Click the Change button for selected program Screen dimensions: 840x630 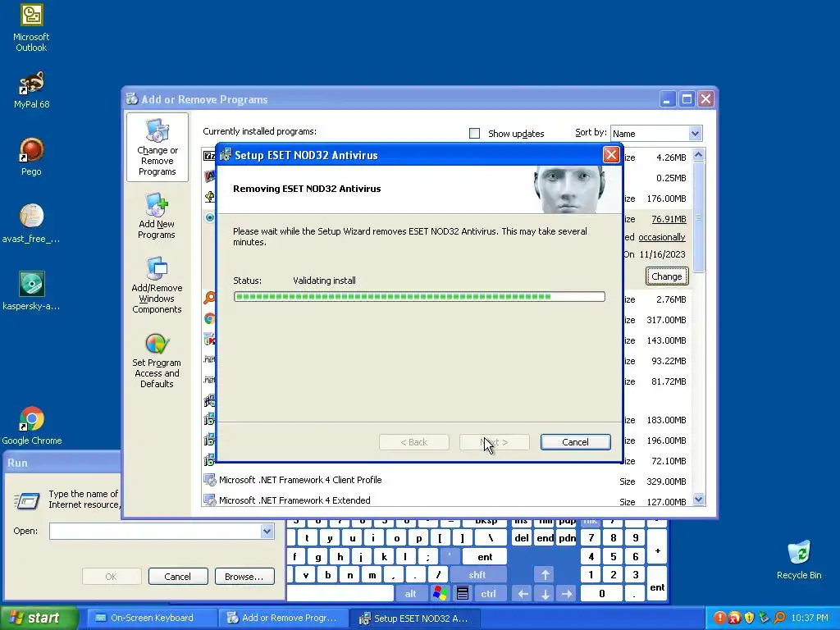coord(666,276)
